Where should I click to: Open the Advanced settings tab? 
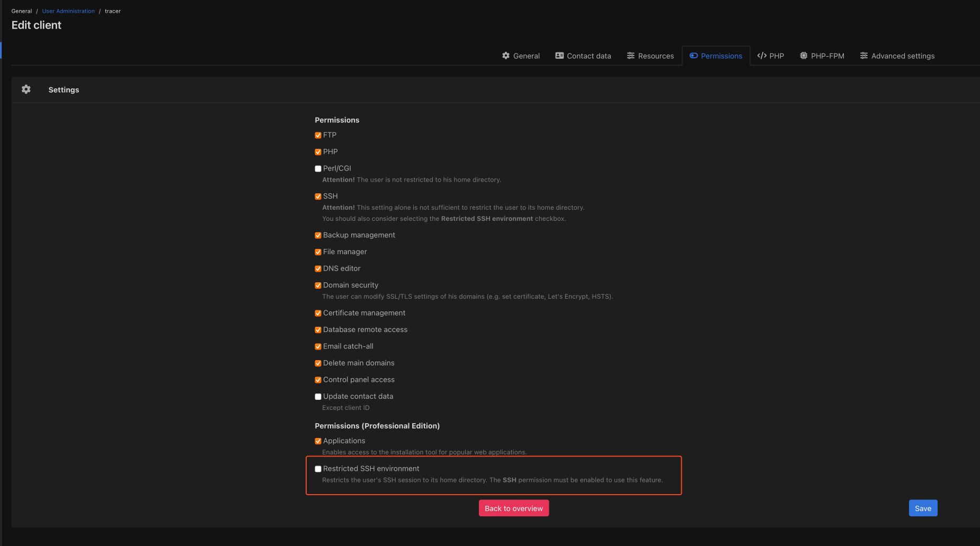[x=897, y=56]
